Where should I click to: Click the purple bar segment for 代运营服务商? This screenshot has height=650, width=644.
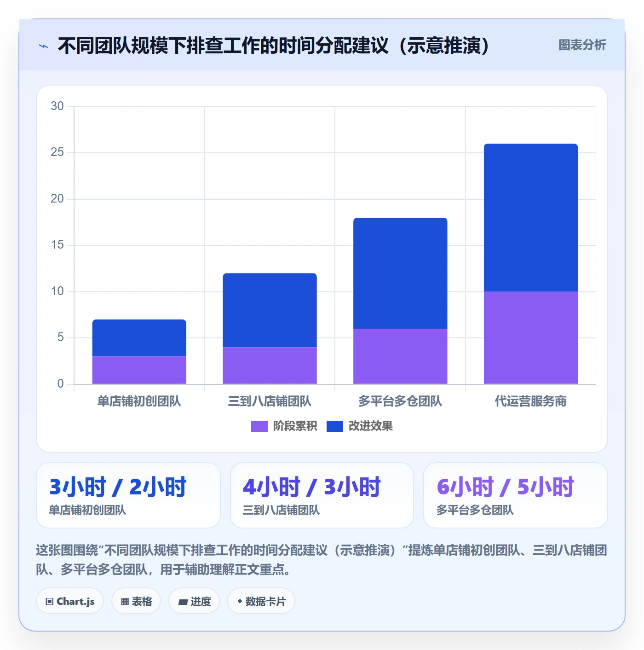531,338
